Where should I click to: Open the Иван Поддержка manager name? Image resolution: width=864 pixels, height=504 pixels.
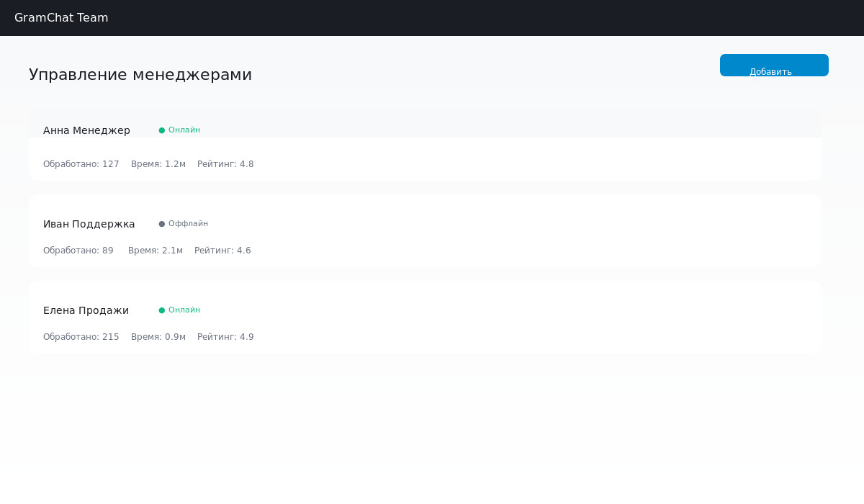tap(89, 224)
